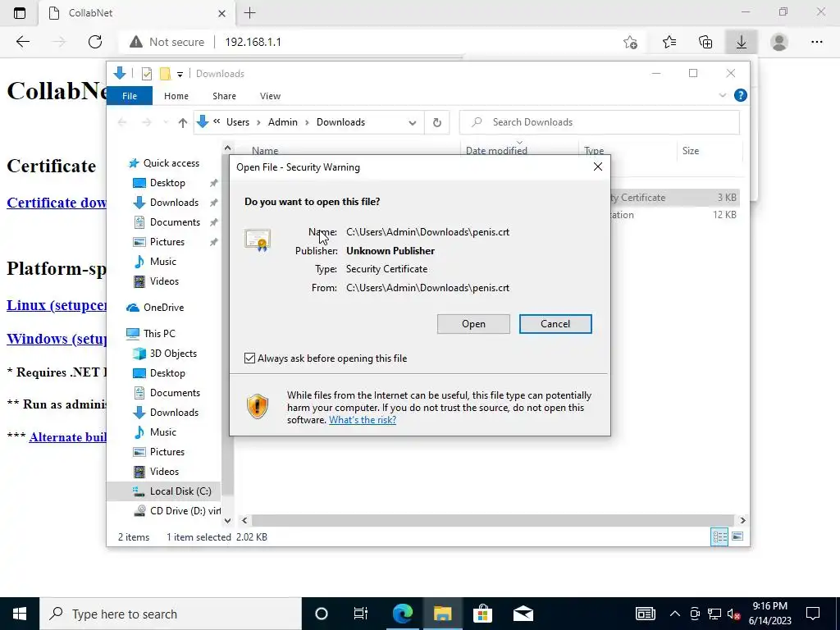Open the Certificate download link on webpage
The width and height of the screenshot is (840, 630).
(x=57, y=203)
